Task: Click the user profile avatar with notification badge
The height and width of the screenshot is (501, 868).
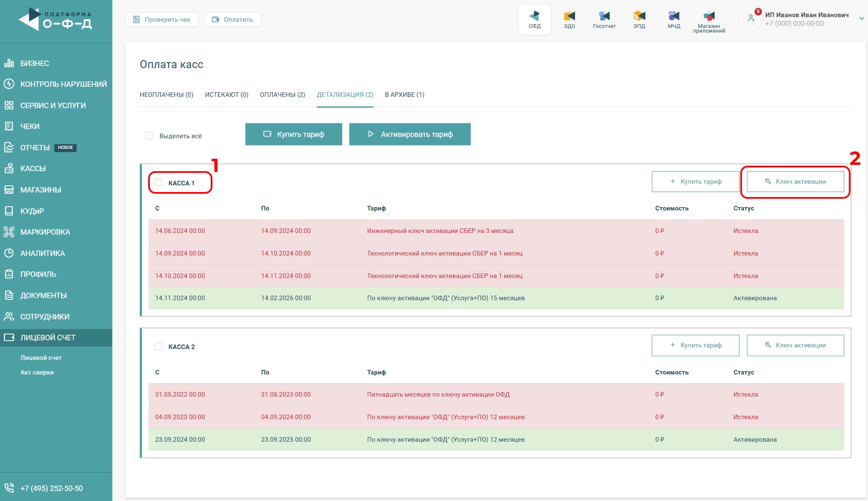Action: pos(751,19)
